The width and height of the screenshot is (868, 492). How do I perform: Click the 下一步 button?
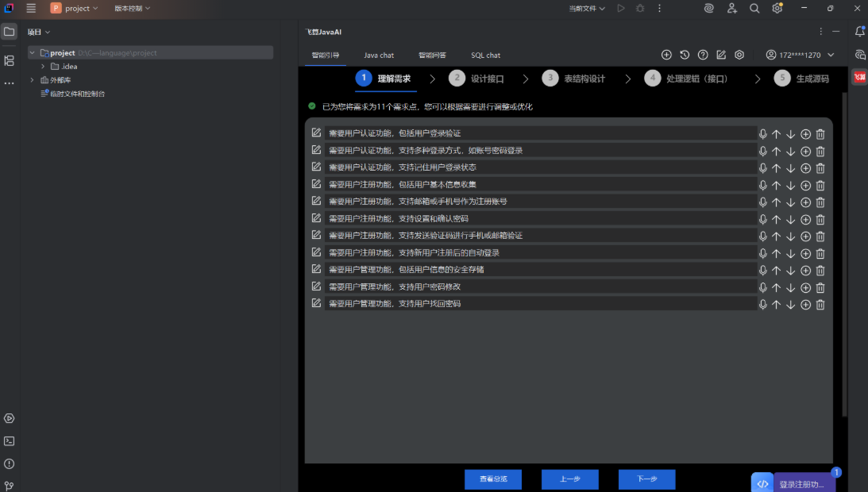646,479
